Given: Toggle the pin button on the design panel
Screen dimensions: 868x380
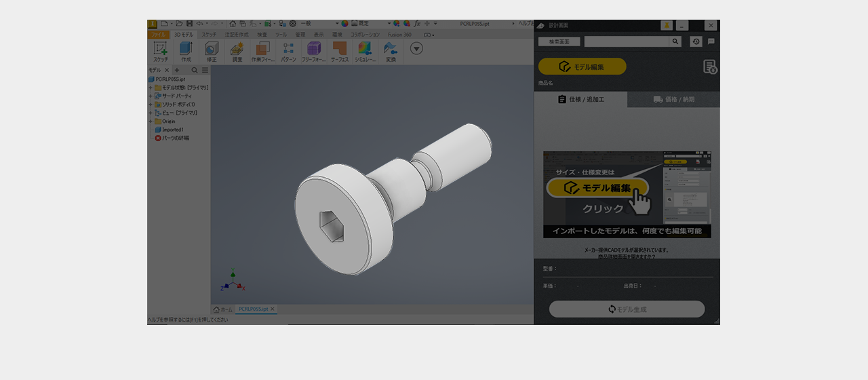Looking at the screenshot, I should tap(667, 26).
